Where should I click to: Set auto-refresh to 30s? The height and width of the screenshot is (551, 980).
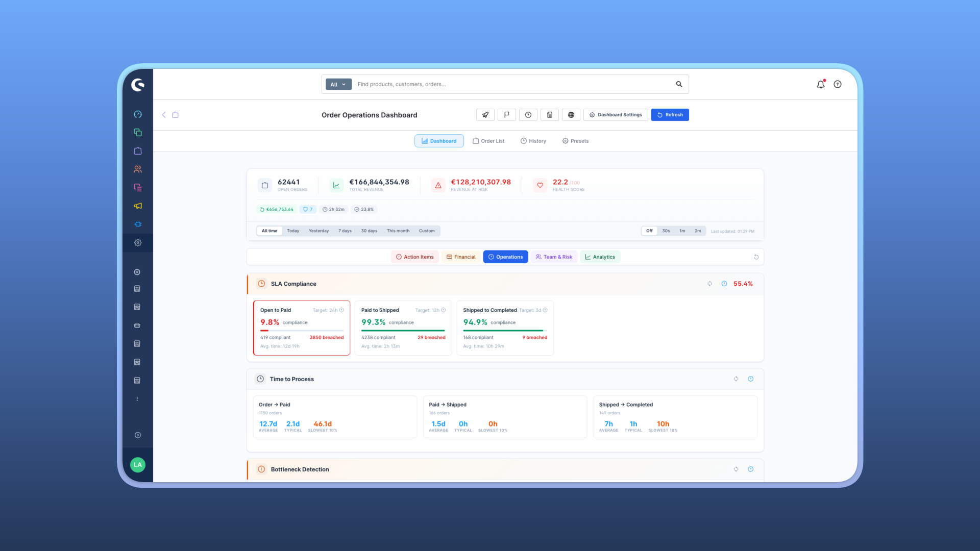pos(666,231)
